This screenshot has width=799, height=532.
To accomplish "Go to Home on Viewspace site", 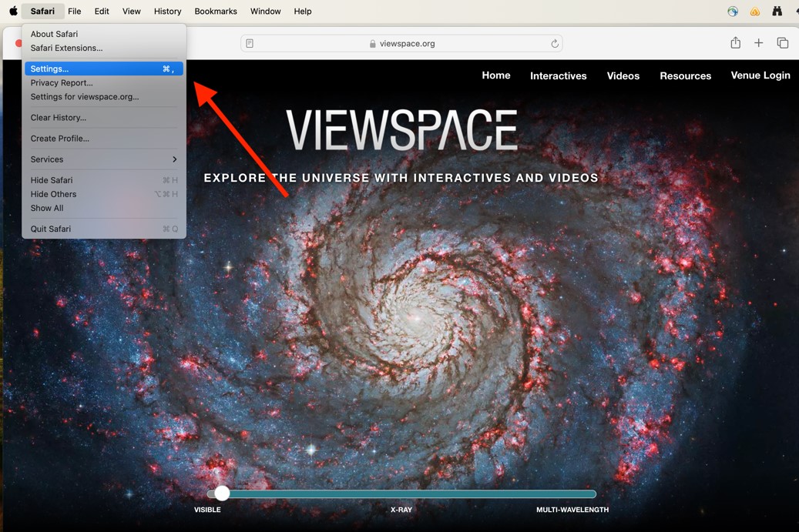I will coord(495,75).
